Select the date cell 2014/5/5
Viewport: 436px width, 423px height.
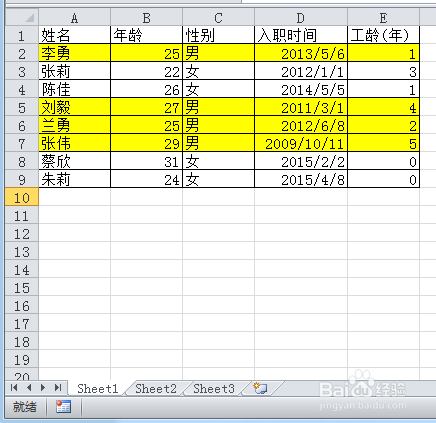(x=301, y=89)
